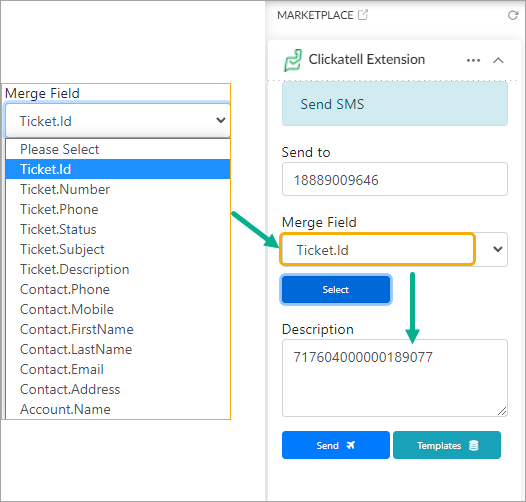Send the SMS message
Image resolution: width=526 pixels, height=502 pixels.
point(336,445)
